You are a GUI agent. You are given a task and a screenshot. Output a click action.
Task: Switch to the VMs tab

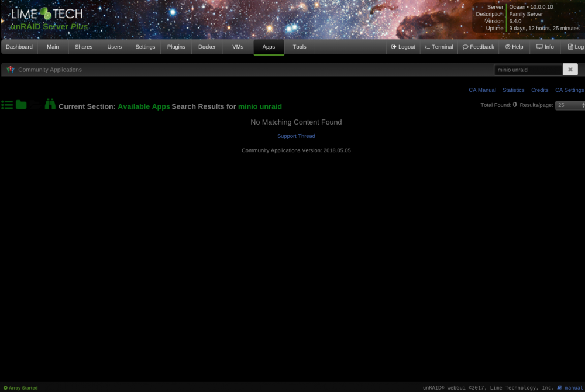pos(238,47)
